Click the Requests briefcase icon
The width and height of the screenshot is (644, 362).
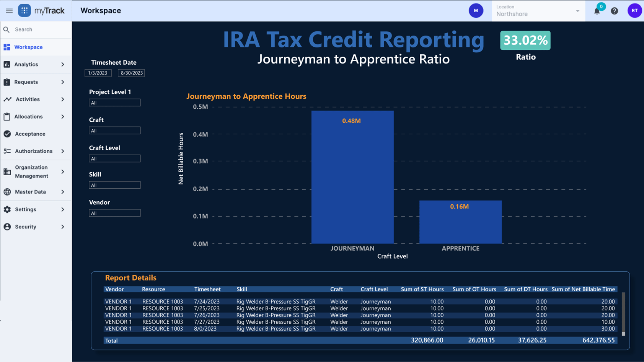(8, 82)
